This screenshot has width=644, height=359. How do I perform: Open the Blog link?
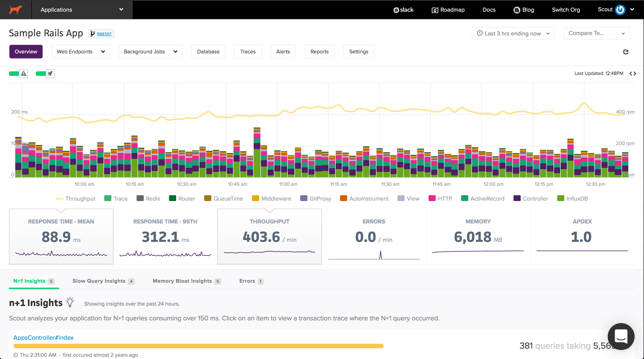(x=524, y=10)
